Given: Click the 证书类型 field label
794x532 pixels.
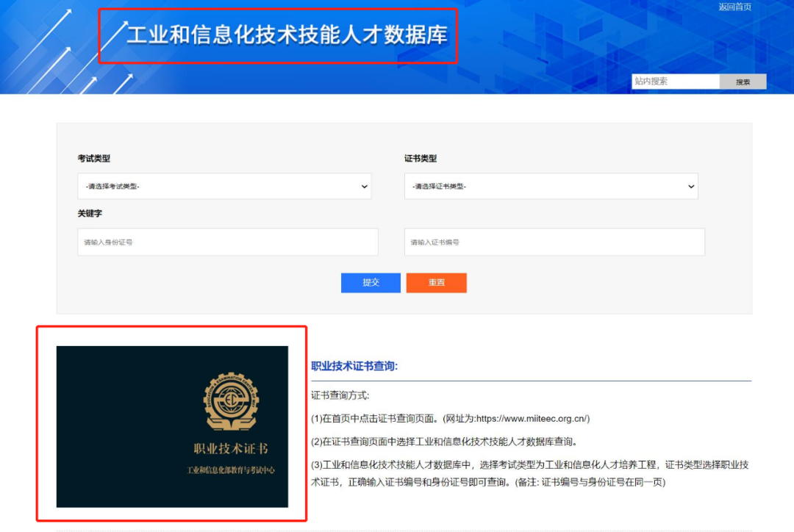Looking at the screenshot, I should [x=420, y=158].
